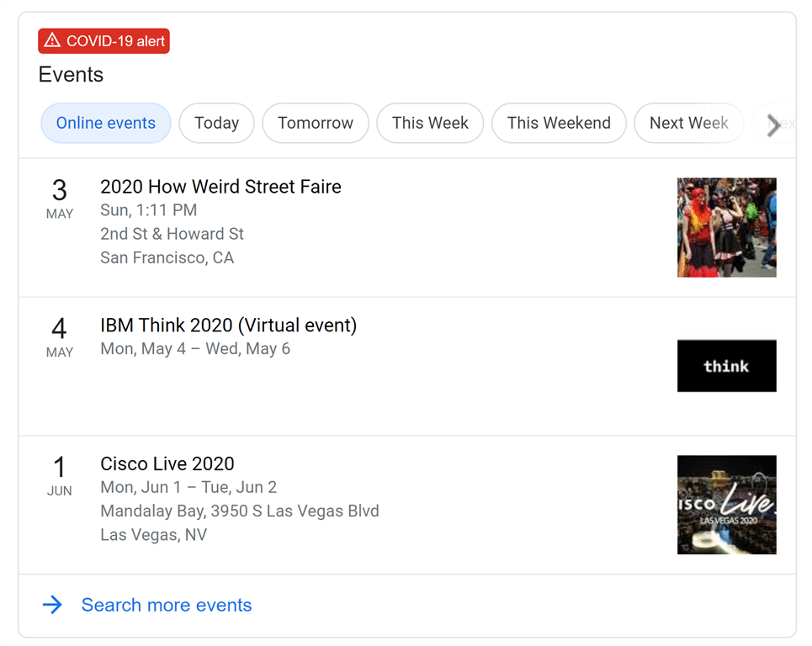
Task: Show events for Next Week
Action: pos(689,123)
